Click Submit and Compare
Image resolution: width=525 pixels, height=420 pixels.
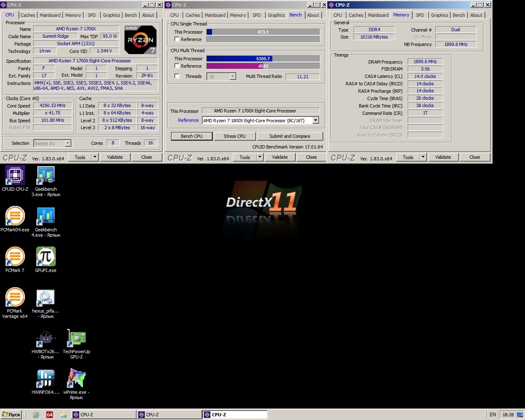click(x=290, y=136)
